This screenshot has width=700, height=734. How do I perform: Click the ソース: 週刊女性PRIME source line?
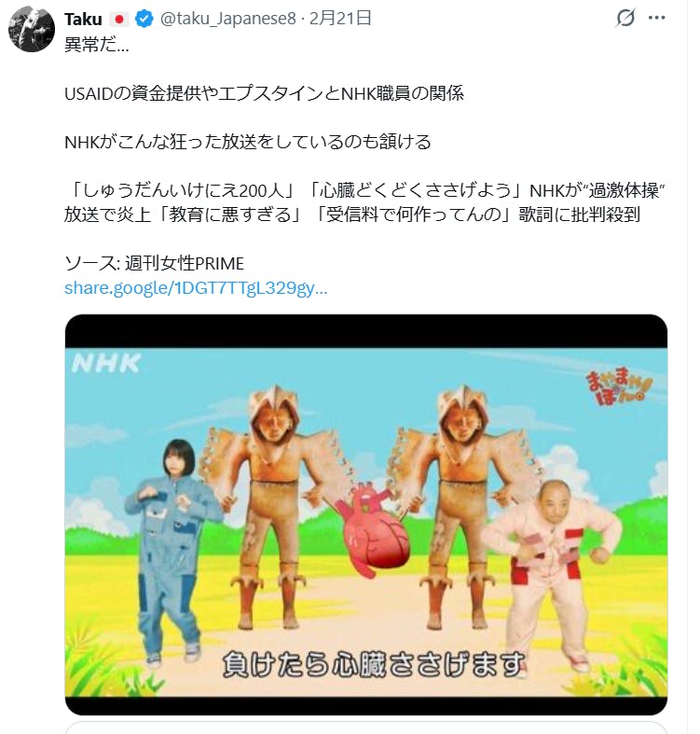[155, 264]
